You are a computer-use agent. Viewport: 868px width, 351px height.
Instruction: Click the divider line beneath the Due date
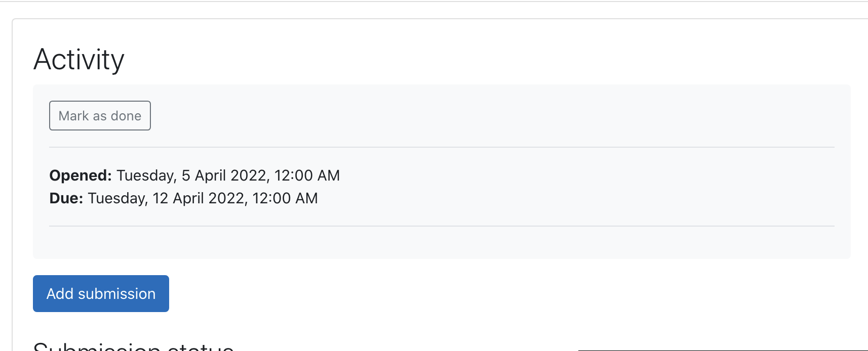(x=442, y=226)
